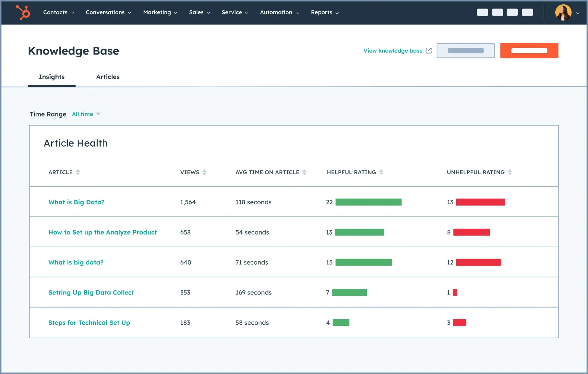
Task: Click the green helpful rating bar for Setting Up Big Data Collect
Action: [349, 292]
